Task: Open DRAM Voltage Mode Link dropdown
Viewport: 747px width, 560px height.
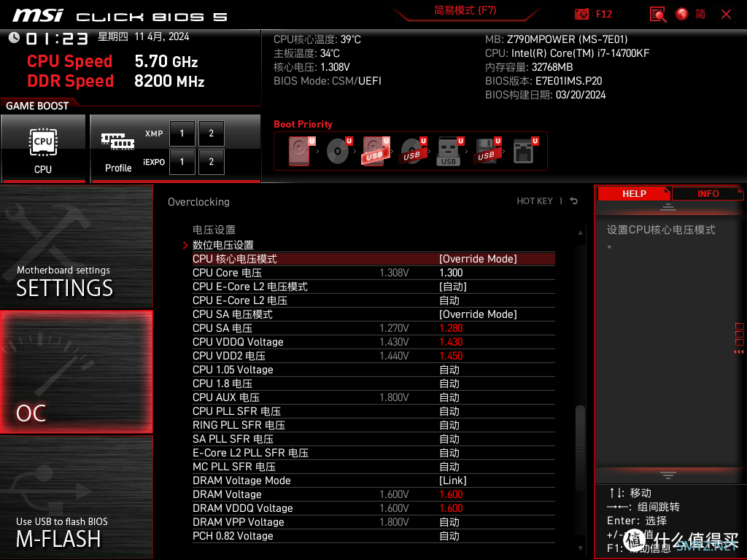Action: (452, 481)
